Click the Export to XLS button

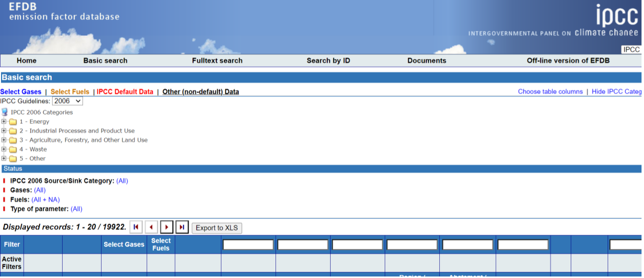[217, 228]
